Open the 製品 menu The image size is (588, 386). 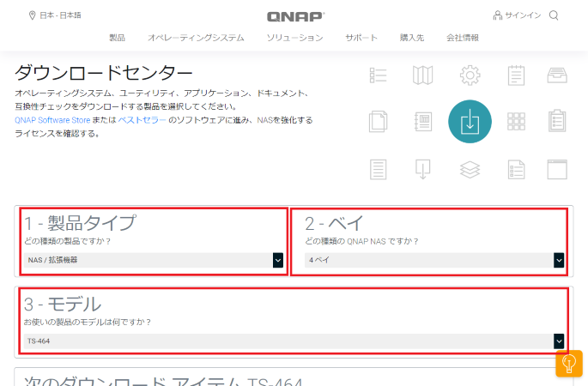[x=117, y=38]
